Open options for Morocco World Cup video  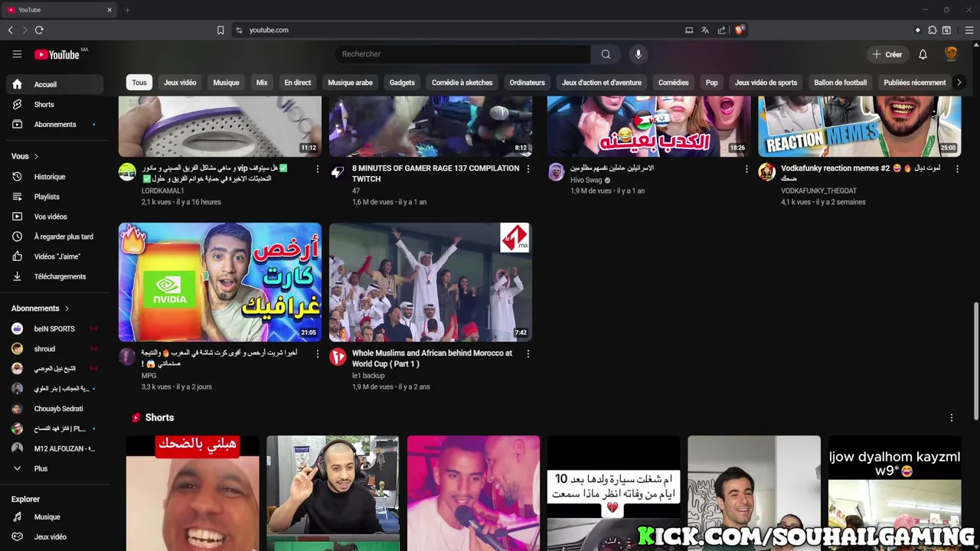click(x=528, y=354)
